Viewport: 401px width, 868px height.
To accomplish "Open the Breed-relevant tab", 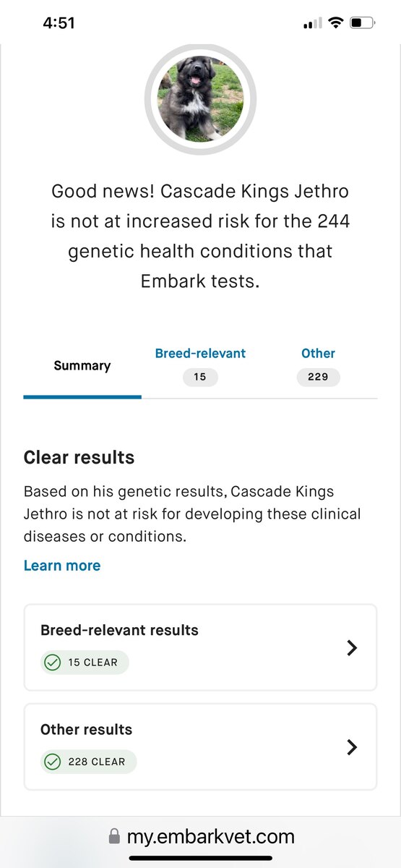I will (200, 354).
